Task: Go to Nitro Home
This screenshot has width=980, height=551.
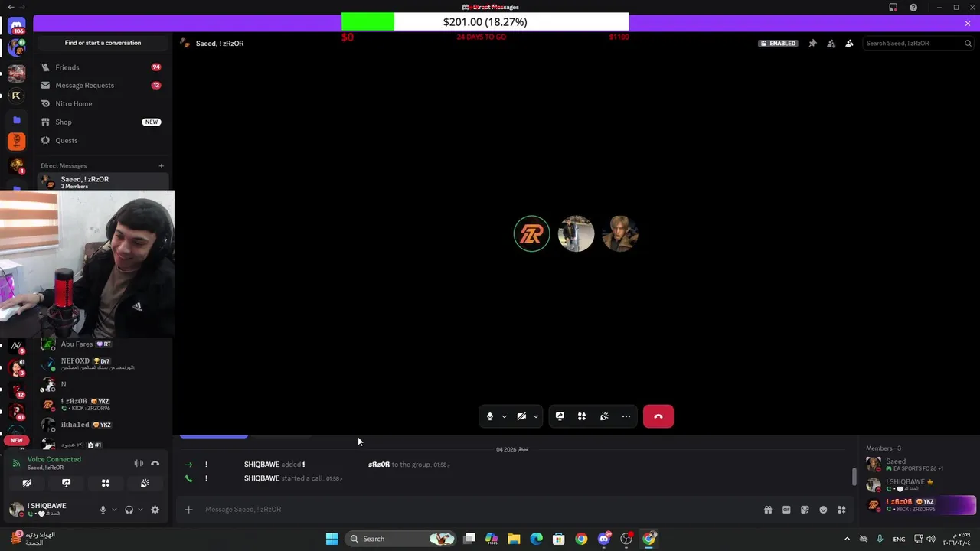Action: click(103, 104)
